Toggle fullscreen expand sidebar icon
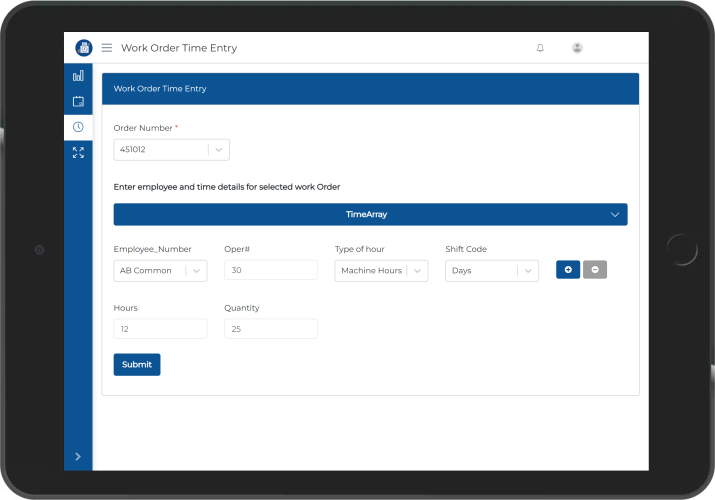The image size is (715, 500). (78, 152)
